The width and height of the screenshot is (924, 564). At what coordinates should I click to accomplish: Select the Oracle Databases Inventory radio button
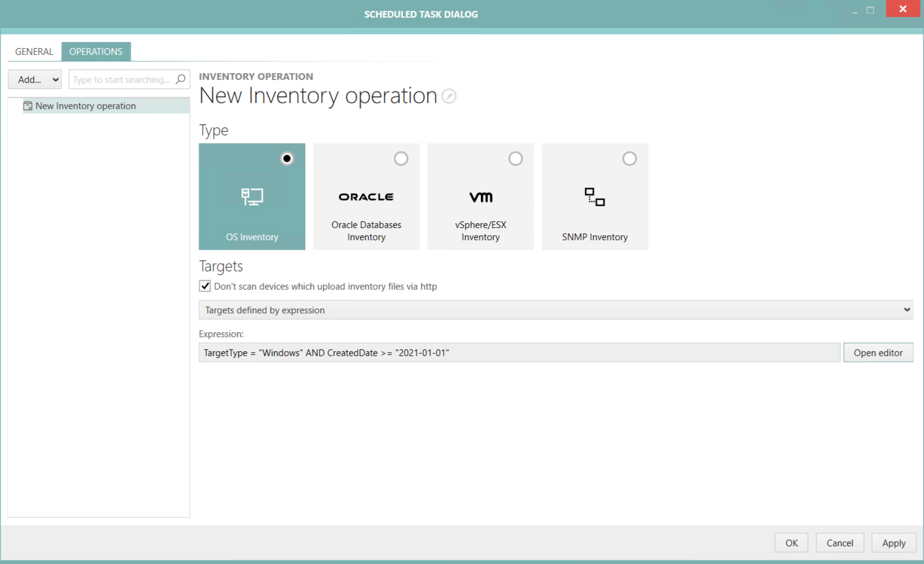click(x=401, y=159)
